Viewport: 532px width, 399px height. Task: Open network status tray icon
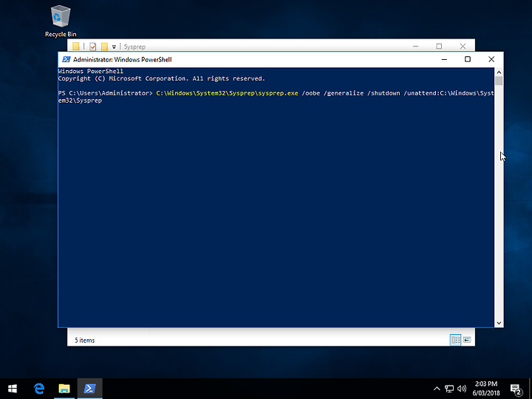[x=449, y=389]
